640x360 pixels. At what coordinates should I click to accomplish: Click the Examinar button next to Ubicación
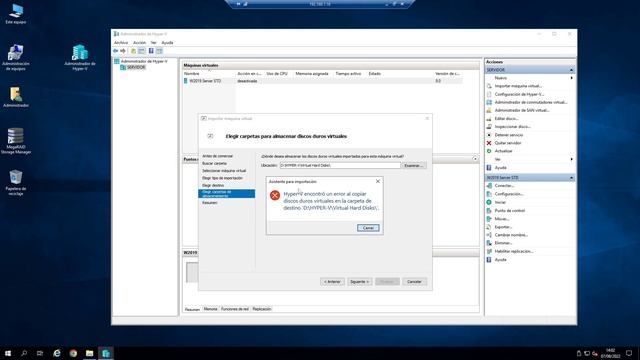414,165
